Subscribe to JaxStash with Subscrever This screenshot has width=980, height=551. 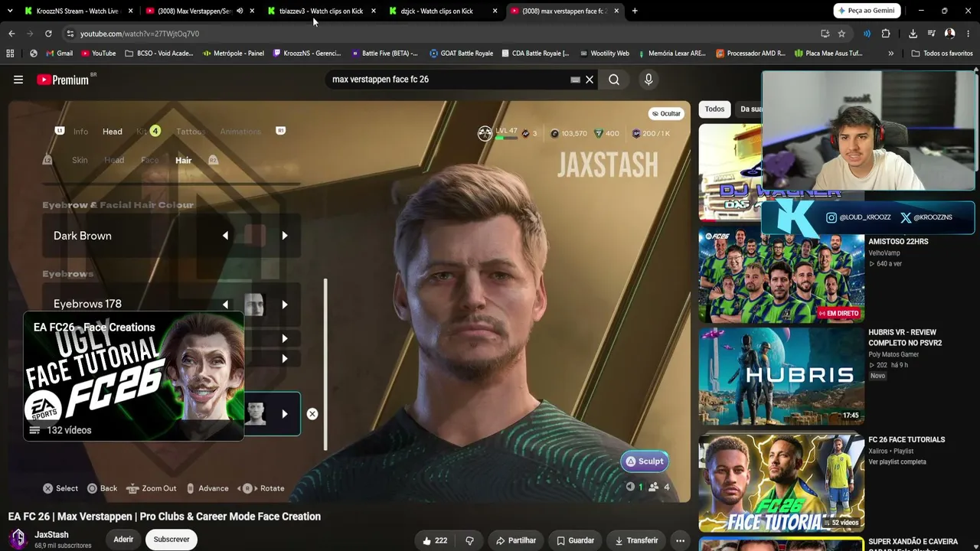[x=171, y=540]
